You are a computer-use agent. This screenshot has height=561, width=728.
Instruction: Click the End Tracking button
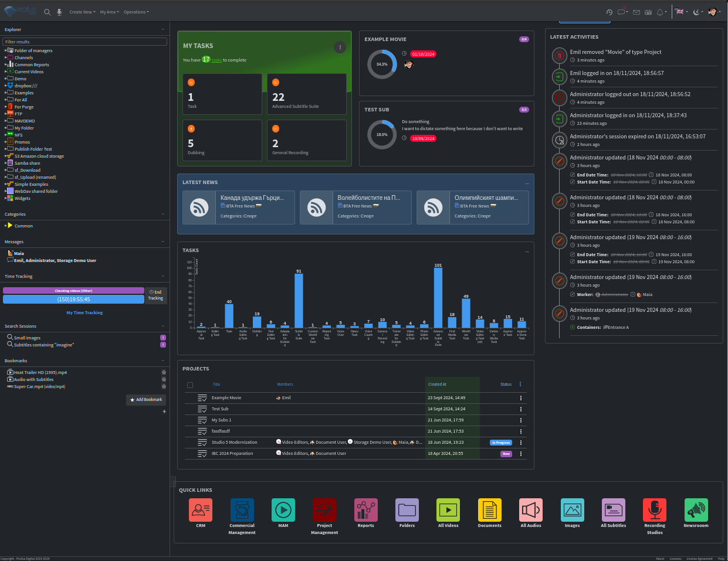pyautogui.click(x=155, y=295)
